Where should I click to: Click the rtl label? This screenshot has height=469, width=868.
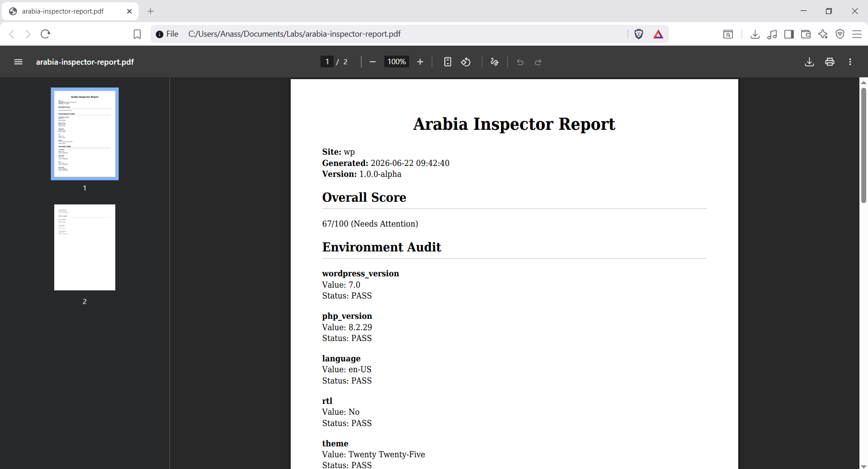327,401
